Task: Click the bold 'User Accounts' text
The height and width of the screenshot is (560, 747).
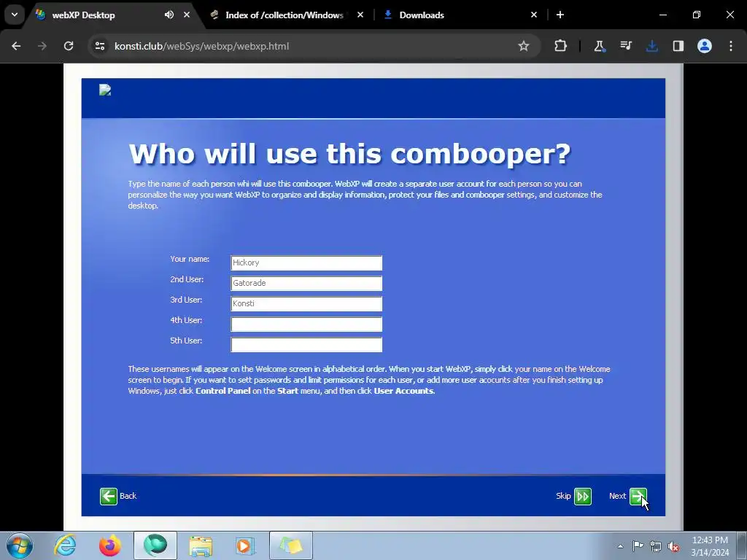Action: coord(403,391)
